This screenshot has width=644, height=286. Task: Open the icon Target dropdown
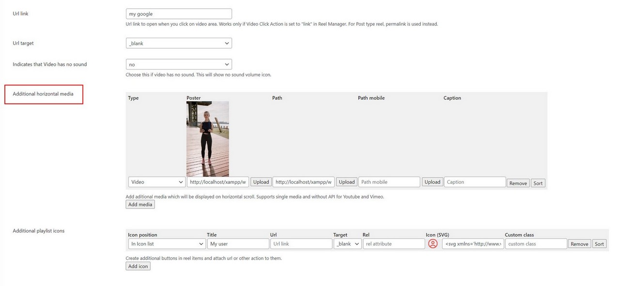click(347, 244)
